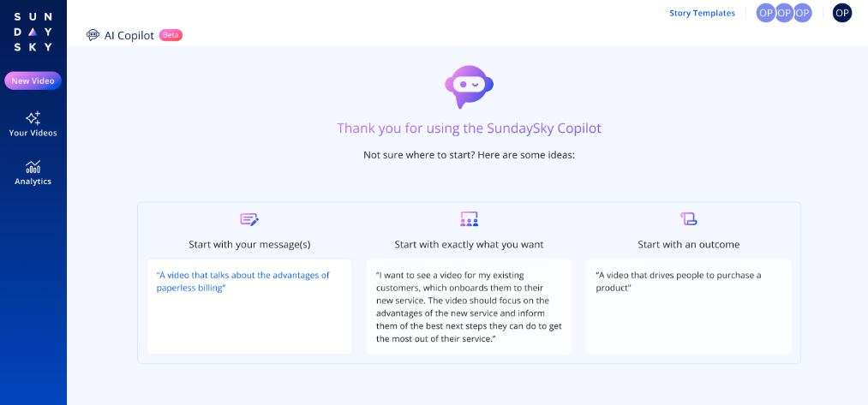The image size is (868, 405).
Task: Select the first light-purple OP avatar
Action: [766, 13]
